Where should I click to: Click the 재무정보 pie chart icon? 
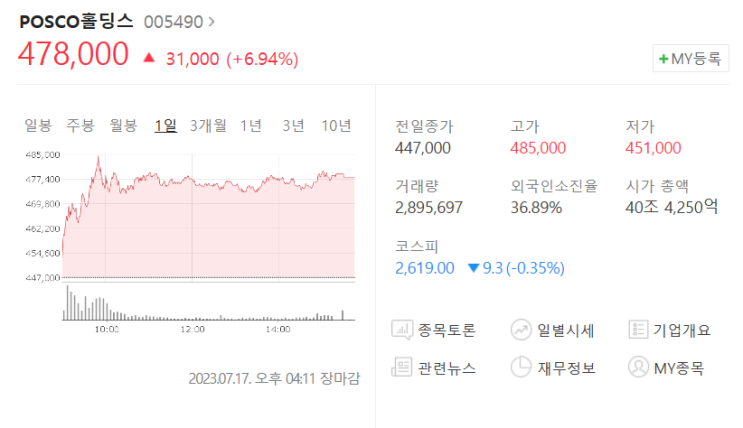click(520, 367)
